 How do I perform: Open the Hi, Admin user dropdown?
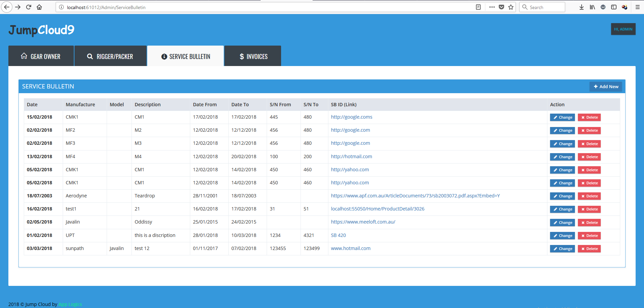623,29
